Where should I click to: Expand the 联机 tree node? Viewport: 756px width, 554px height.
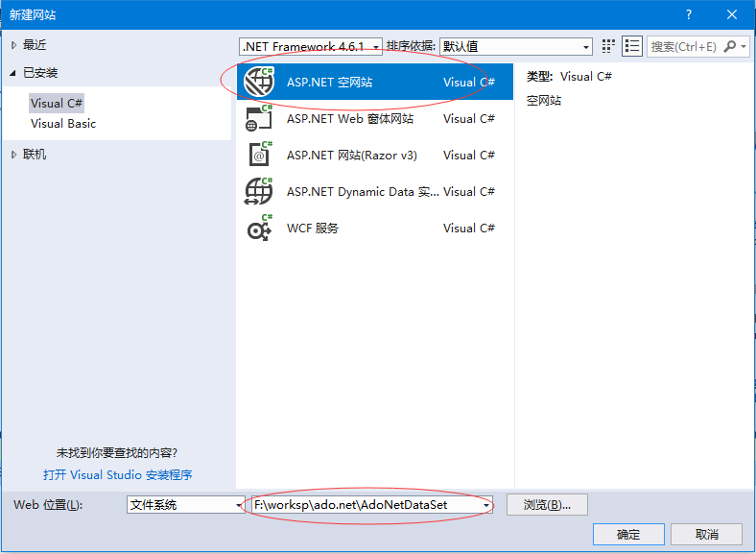point(13,155)
